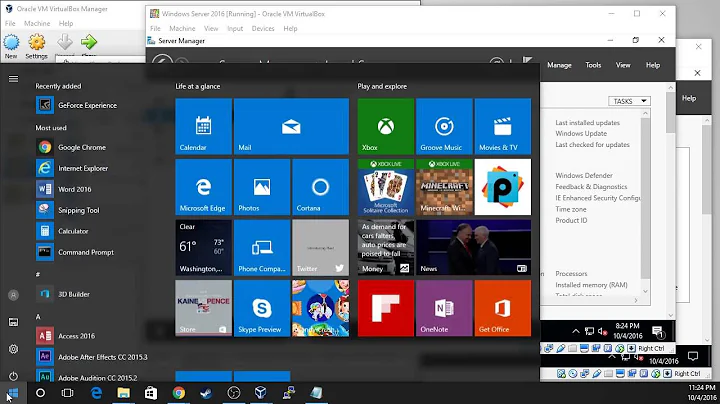Viewport: 720px width, 404px height.
Task: Open Microsoft Solitaire Collection tile
Action: pos(386,187)
